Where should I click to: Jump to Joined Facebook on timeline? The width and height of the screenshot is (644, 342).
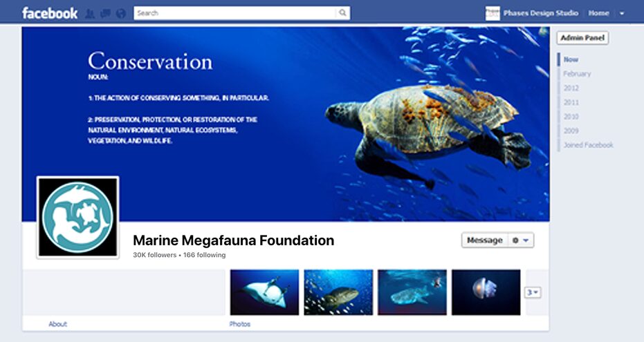coord(588,145)
